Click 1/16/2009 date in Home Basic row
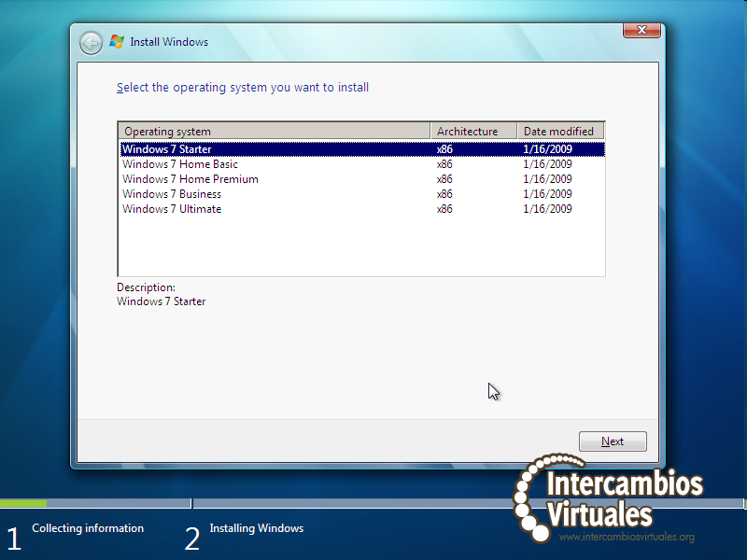The width and height of the screenshot is (747, 560). point(547,164)
